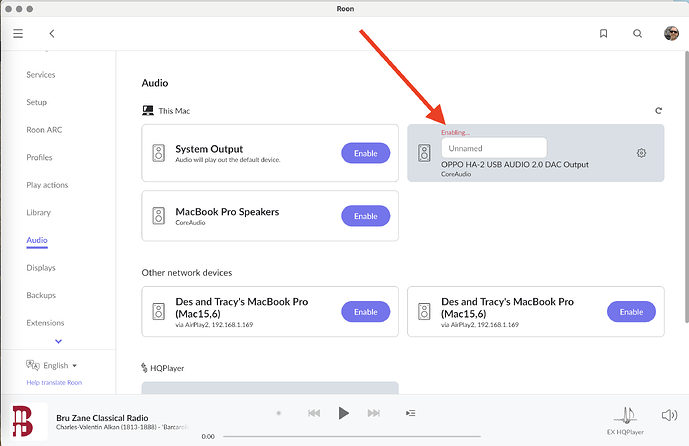
Task: Click the playback progress bar
Action: pos(352,436)
